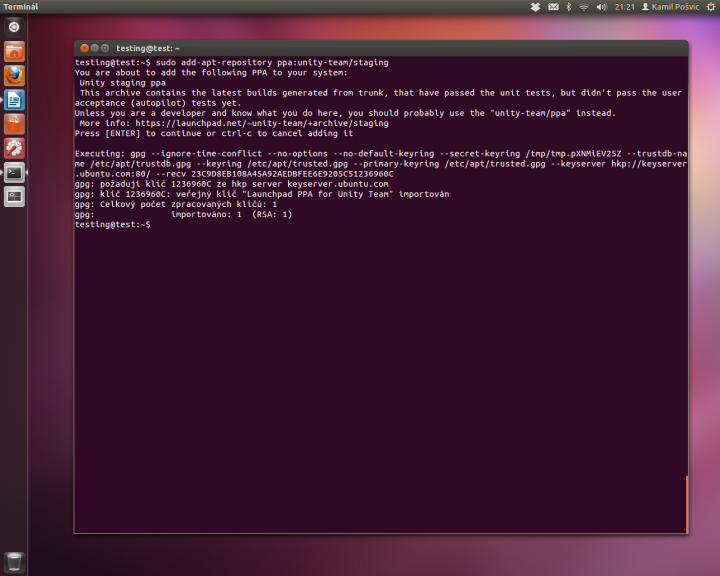Open the mail envelope messaging indicator

click(553, 7)
